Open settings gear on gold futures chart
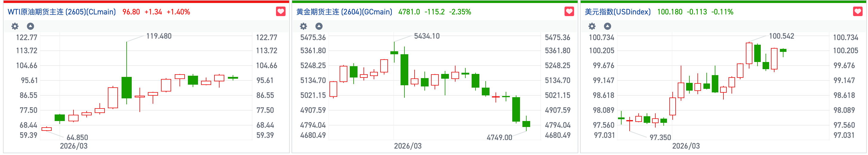The height and width of the screenshot is (155, 868). click(303, 26)
